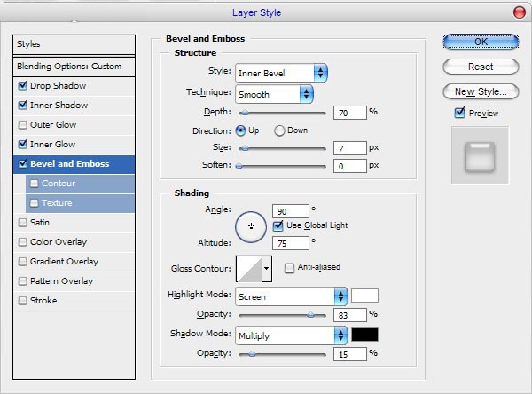
Task: Click the Gloss Contour thumbnail
Action: click(248, 268)
